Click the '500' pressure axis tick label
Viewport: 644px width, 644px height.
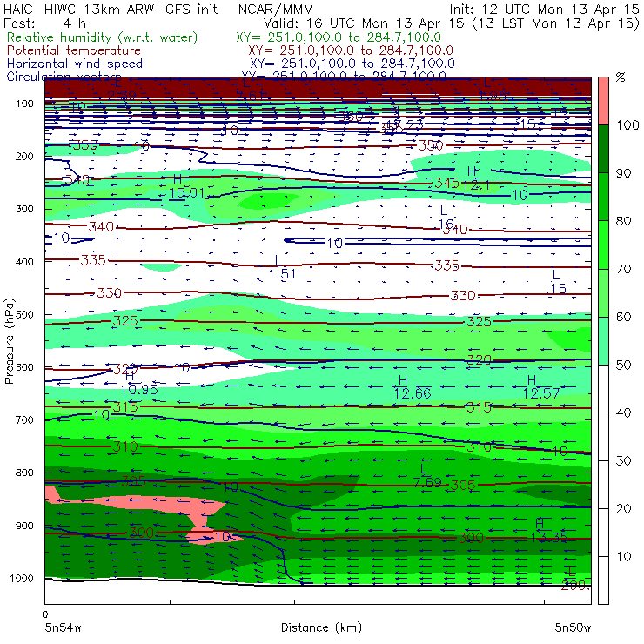click(x=24, y=315)
